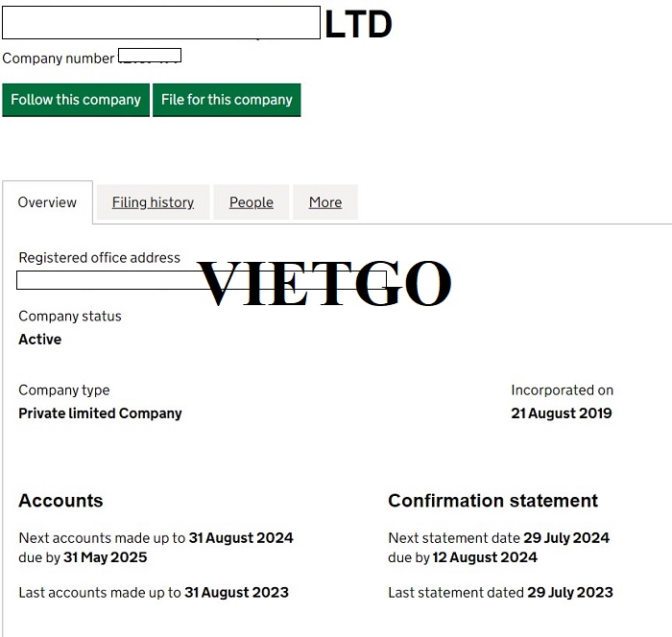Click the Active company status text
672x637 pixels.
[x=40, y=340]
